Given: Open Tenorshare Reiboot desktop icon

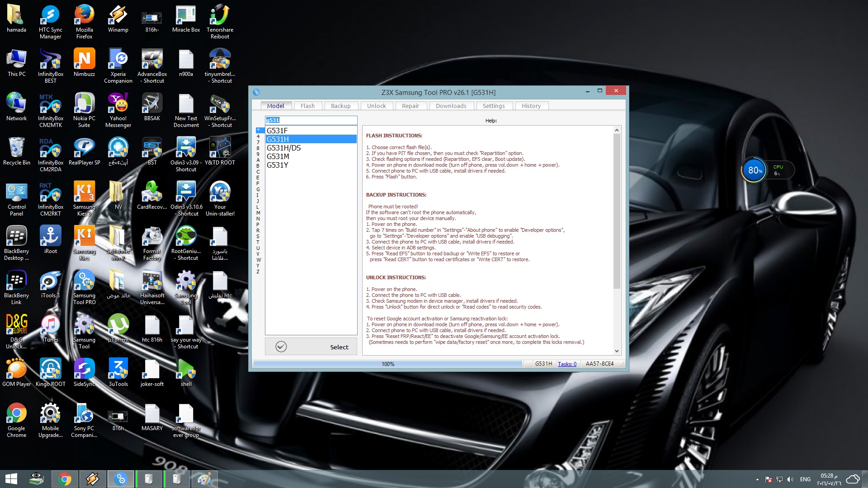Looking at the screenshot, I should click(x=220, y=22).
